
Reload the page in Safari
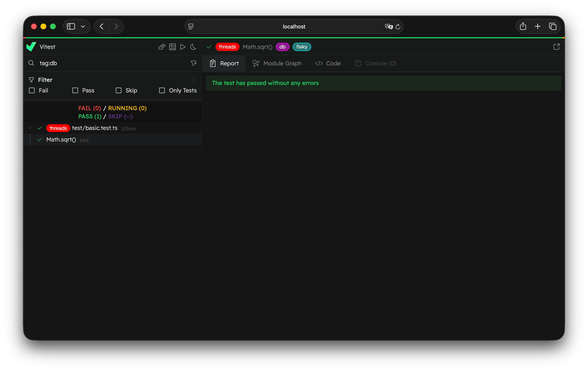(x=398, y=27)
